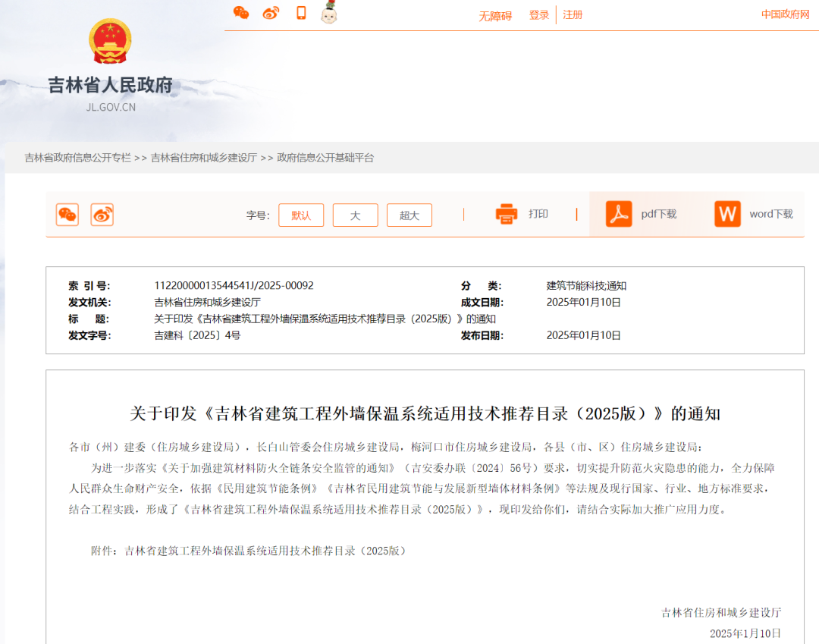Click the cartoon mascot avatar icon
The width and height of the screenshot is (819, 644).
(329, 13)
